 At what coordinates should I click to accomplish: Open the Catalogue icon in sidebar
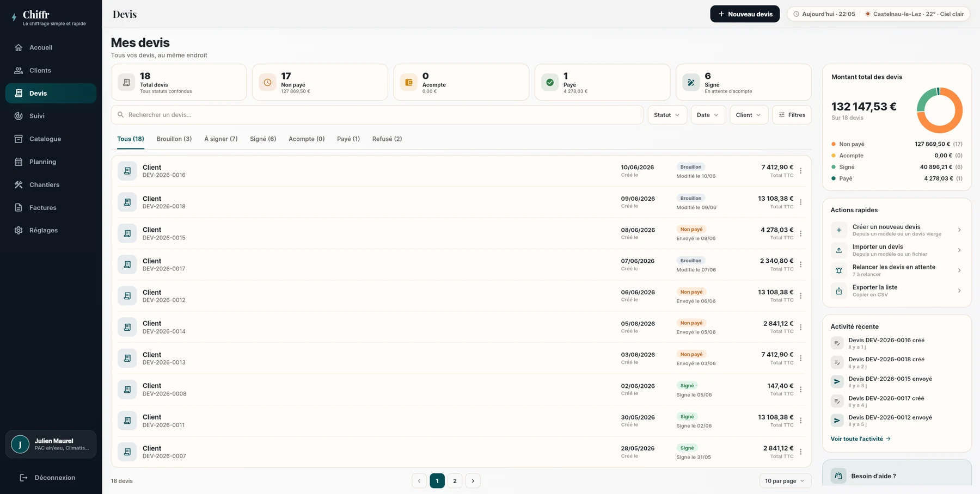coord(19,139)
